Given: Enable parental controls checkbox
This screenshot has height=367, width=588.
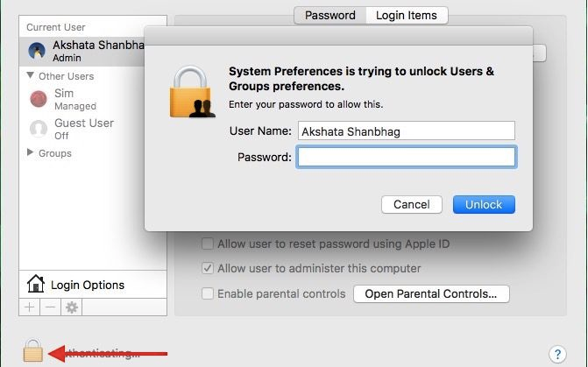Looking at the screenshot, I should tap(208, 293).
